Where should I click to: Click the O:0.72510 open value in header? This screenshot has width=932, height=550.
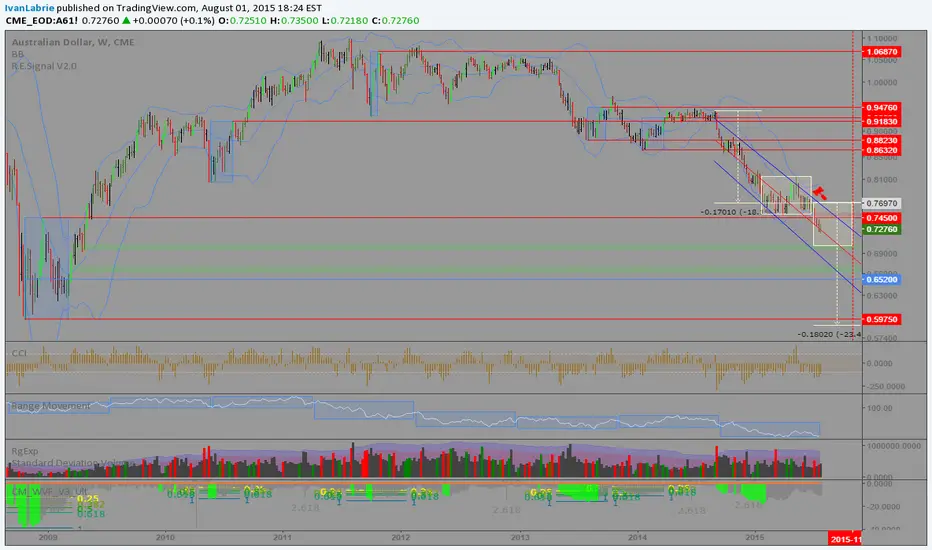(x=242, y=20)
